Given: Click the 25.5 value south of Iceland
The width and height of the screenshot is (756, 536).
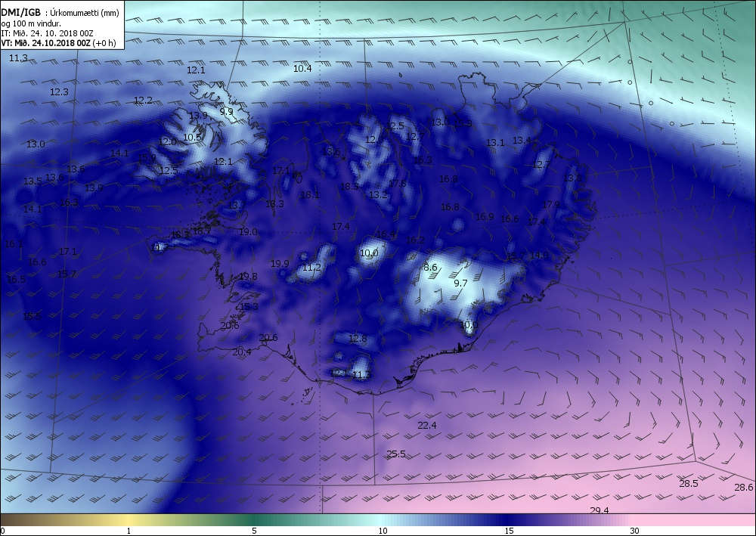Looking at the screenshot, I should tap(396, 454).
